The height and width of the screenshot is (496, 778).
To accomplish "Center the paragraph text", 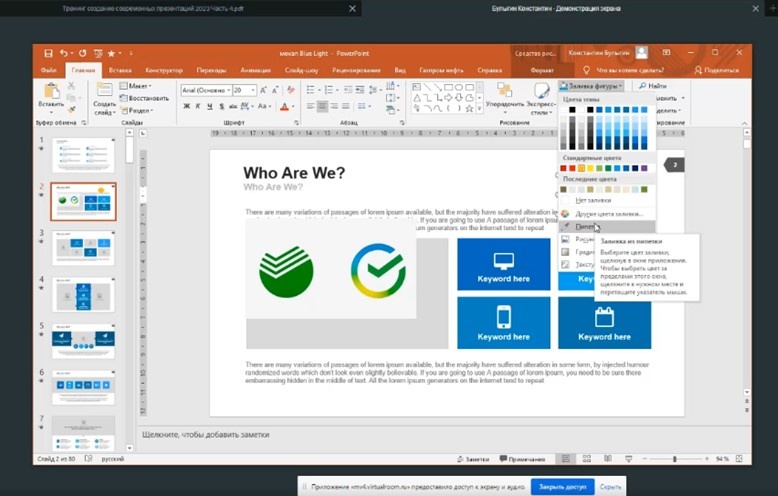I will pyautogui.click(x=323, y=106).
